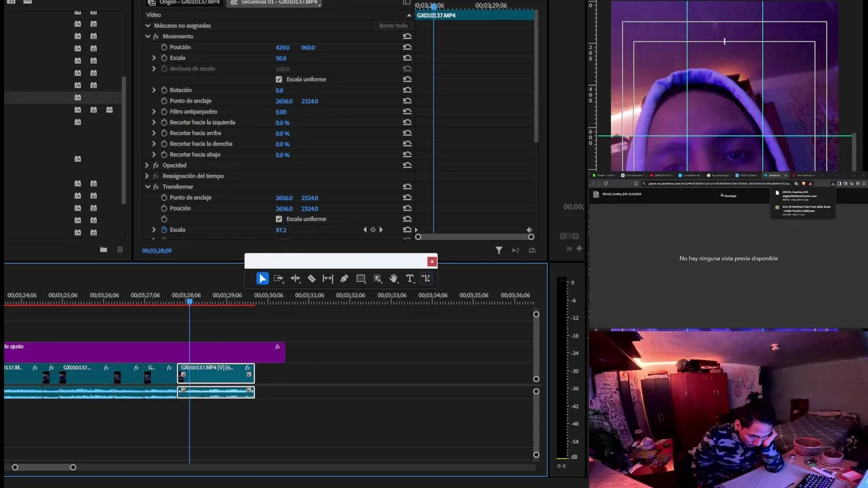Screen dimensions: 868x488
Task: Toggle animation stopwatch for Movimiento Posición
Action: click(x=164, y=47)
